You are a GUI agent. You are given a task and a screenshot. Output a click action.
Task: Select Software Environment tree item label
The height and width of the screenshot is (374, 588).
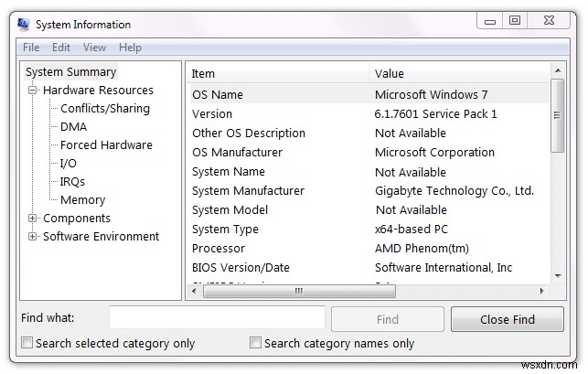(x=102, y=237)
